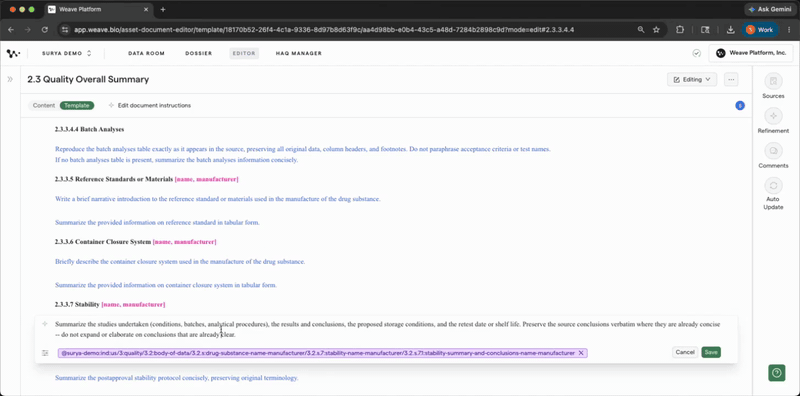Screen dimensions: 800x396
Task: Open the Work profile menu in browser
Action: (760, 30)
